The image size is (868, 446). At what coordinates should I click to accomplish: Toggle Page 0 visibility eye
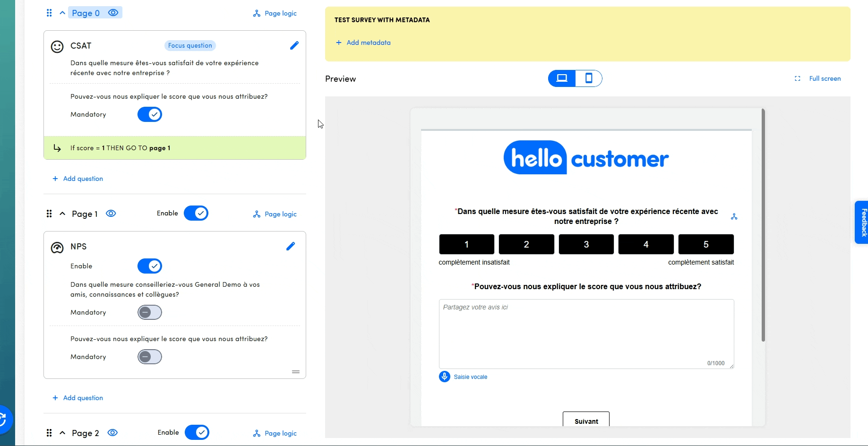point(113,13)
